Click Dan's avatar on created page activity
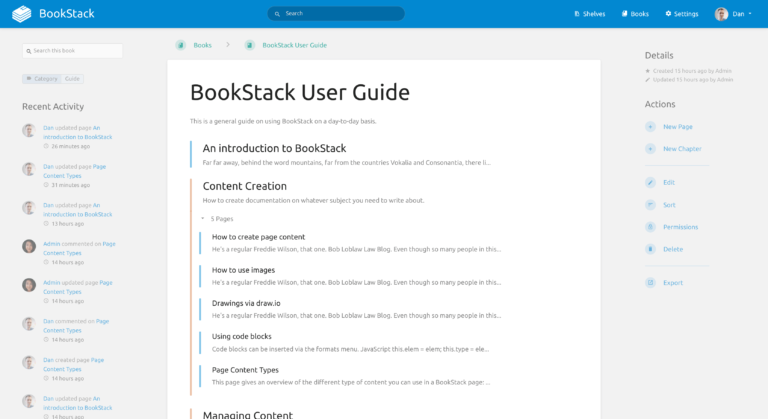Image resolution: width=768 pixels, height=419 pixels. tap(29, 362)
